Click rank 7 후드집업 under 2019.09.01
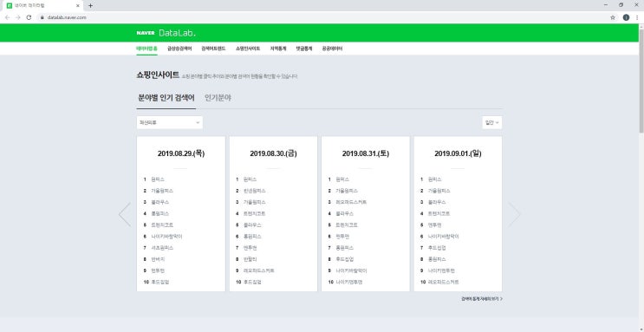Screen dimensions: 644x332 (x=438, y=248)
